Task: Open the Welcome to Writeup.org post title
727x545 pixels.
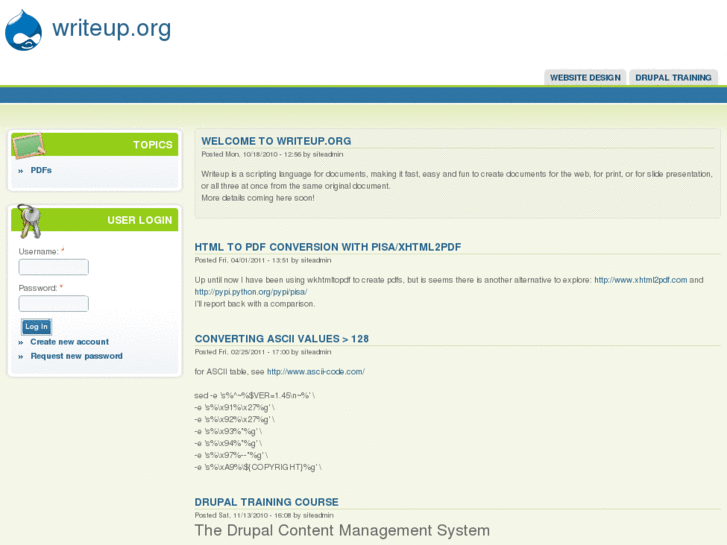Action: pos(276,141)
